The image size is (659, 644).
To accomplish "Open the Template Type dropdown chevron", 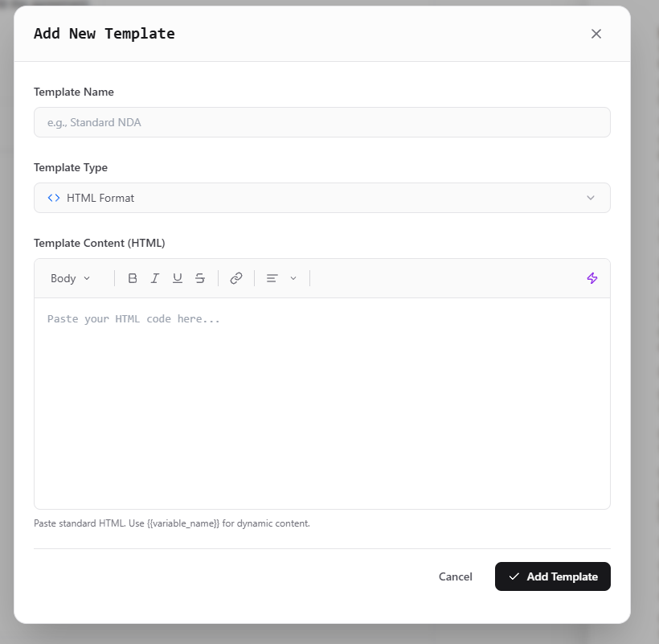I will tap(591, 198).
